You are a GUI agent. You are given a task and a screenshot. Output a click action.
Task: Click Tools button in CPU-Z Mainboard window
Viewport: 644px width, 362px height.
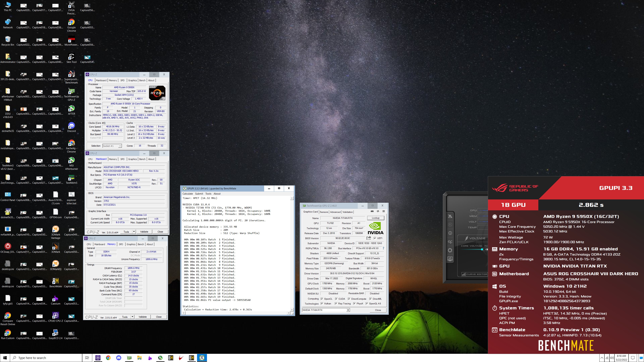coord(126,232)
